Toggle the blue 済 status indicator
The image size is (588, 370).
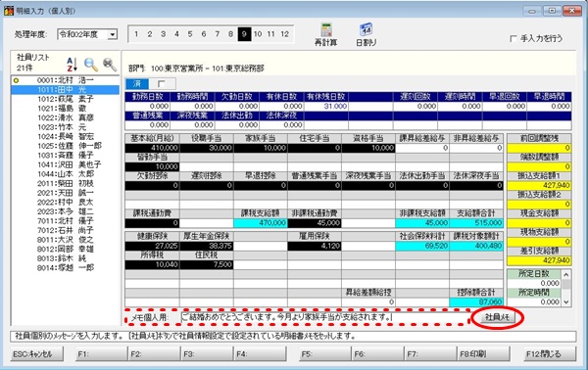[x=137, y=83]
